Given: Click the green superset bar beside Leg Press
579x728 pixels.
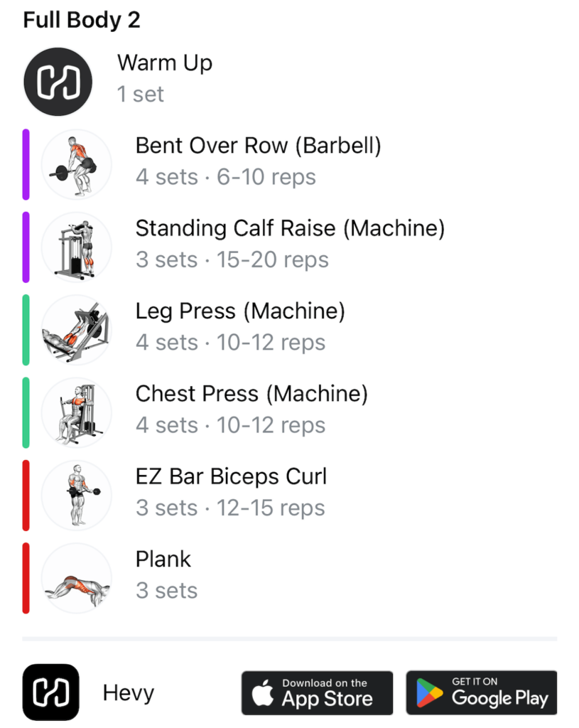Looking at the screenshot, I should pyautogui.click(x=26, y=330).
